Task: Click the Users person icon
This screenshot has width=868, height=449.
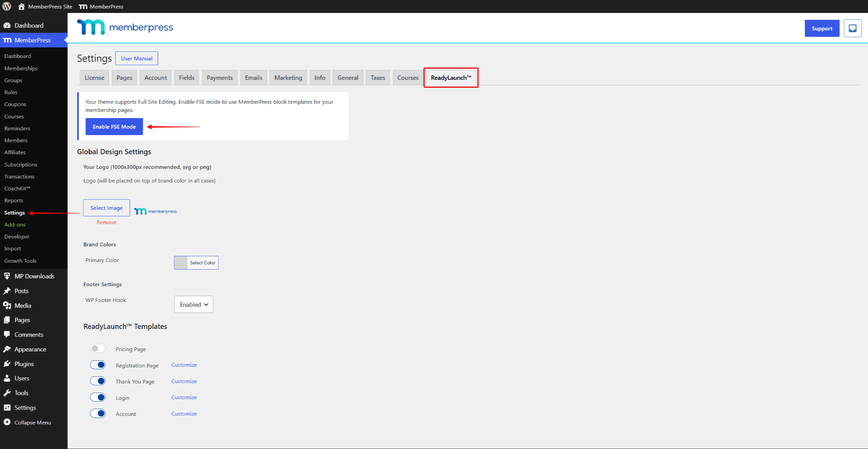Action: tap(7, 378)
